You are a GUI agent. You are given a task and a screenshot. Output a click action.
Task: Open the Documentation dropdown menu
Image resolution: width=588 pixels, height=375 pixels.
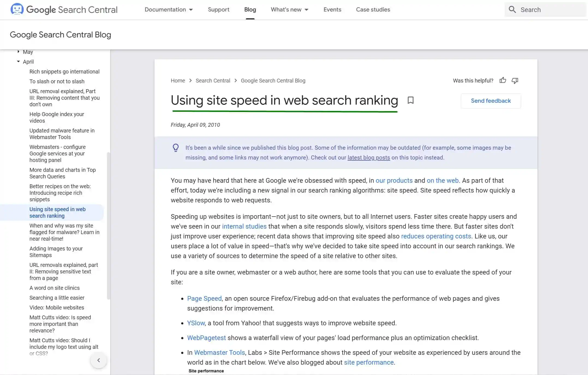[169, 10]
